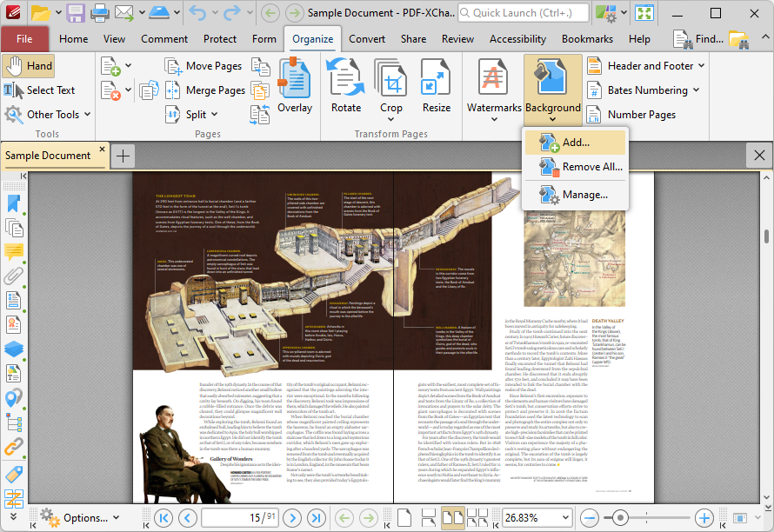
Task: Click the page number field
Action: (x=240, y=518)
